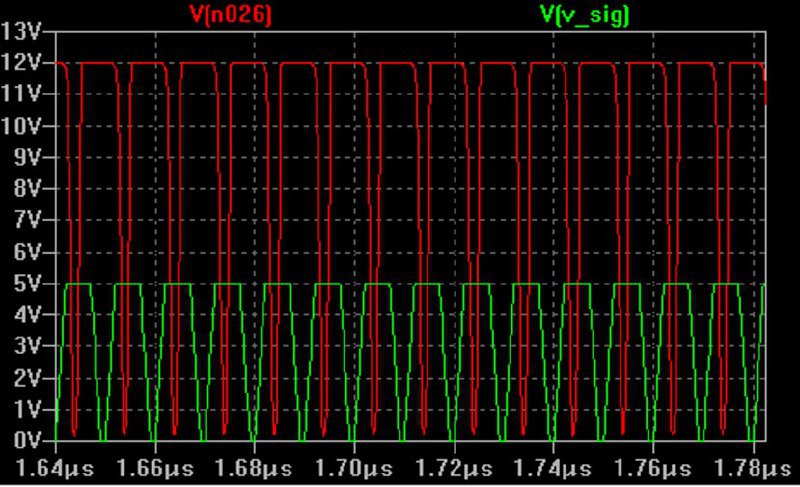Click the 1.66µs time axis label
Viewport: 800px width, 487px height.
click(x=155, y=468)
